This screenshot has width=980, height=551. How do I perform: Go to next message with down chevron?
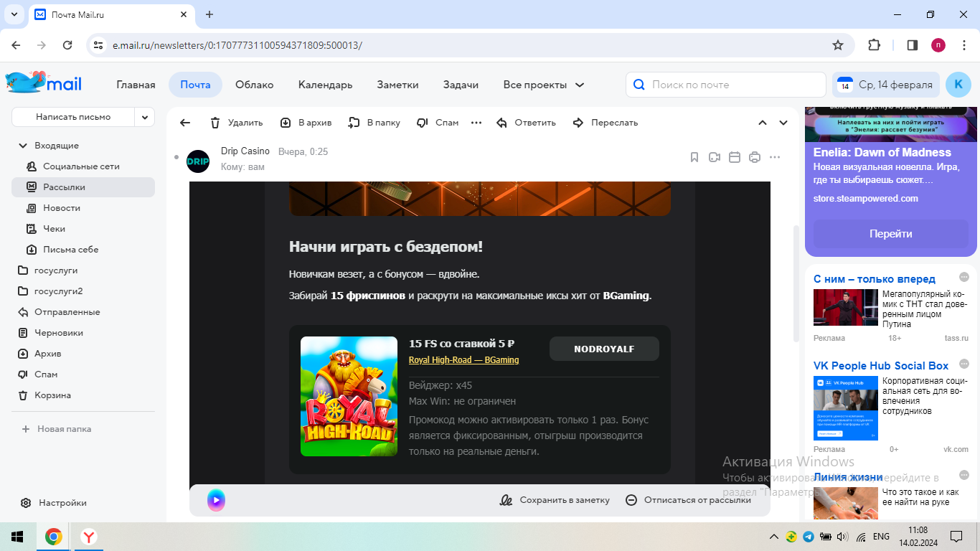pyautogui.click(x=783, y=123)
